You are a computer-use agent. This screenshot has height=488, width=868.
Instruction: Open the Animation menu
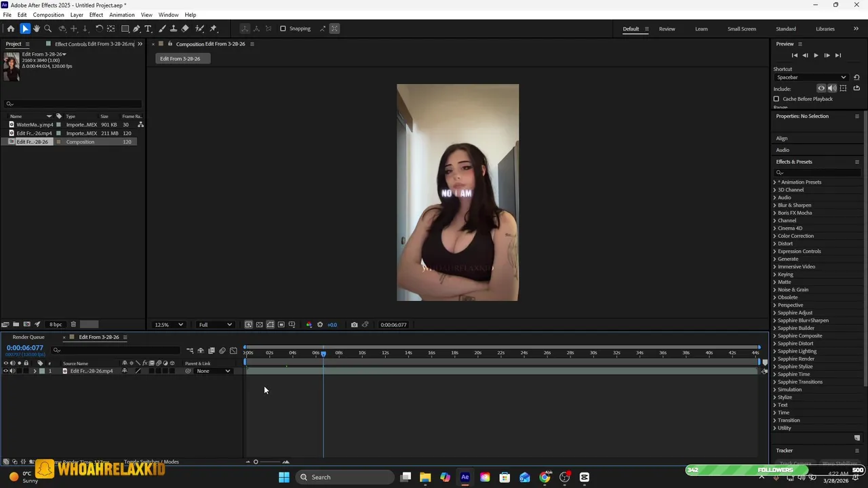[x=122, y=15]
